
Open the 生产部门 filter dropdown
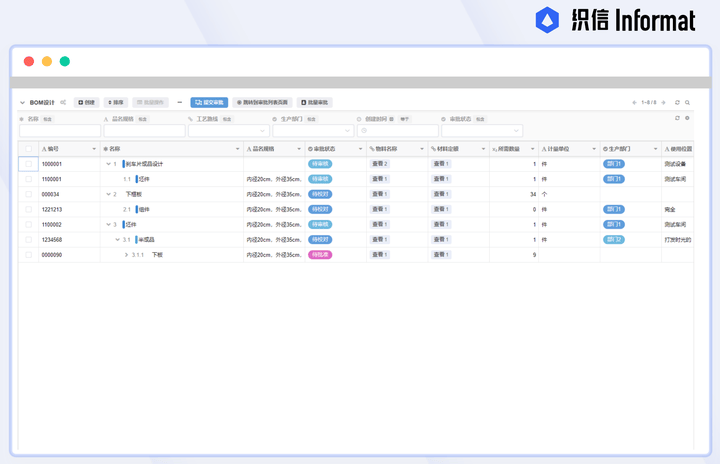[313, 131]
